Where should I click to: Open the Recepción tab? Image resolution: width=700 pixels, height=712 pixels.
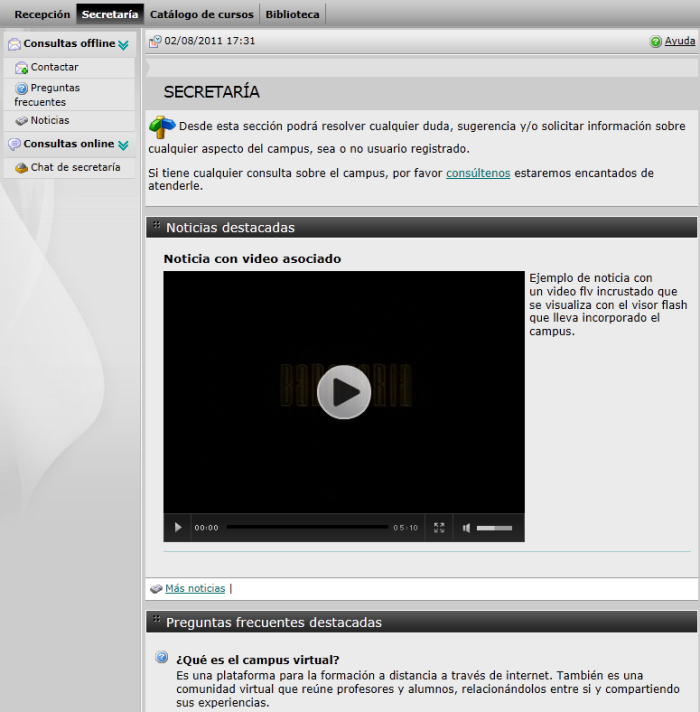coord(42,15)
